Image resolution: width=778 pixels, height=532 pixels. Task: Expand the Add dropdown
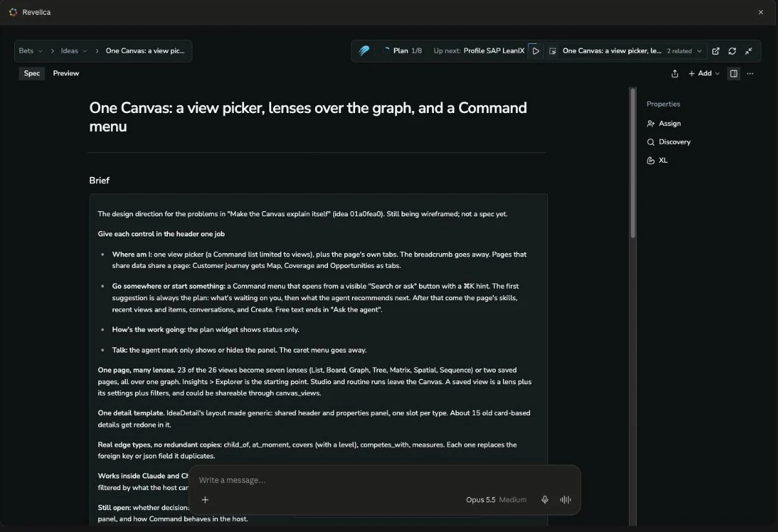coord(704,74)
